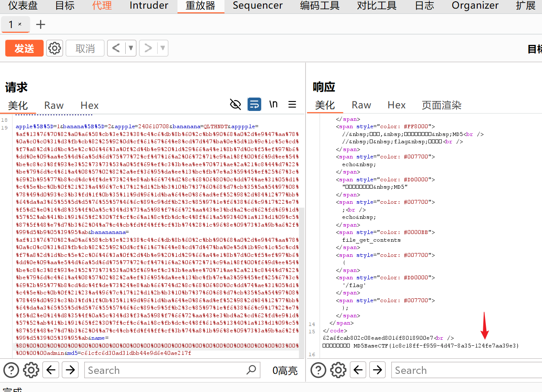Go to previous match in request search
542x392 pixels.
tap(51, 370)
